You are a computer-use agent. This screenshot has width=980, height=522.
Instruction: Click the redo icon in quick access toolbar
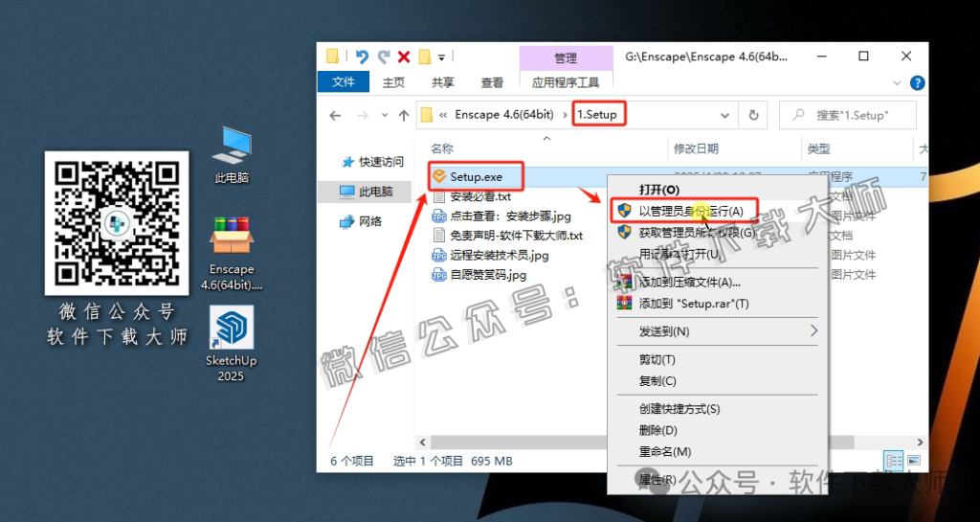[384, 57]
